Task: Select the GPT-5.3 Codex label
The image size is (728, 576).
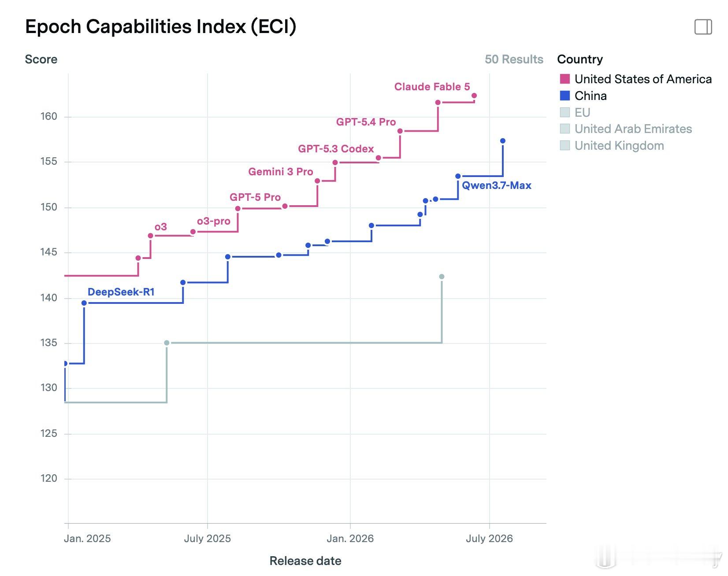Action: coord(336,149)
